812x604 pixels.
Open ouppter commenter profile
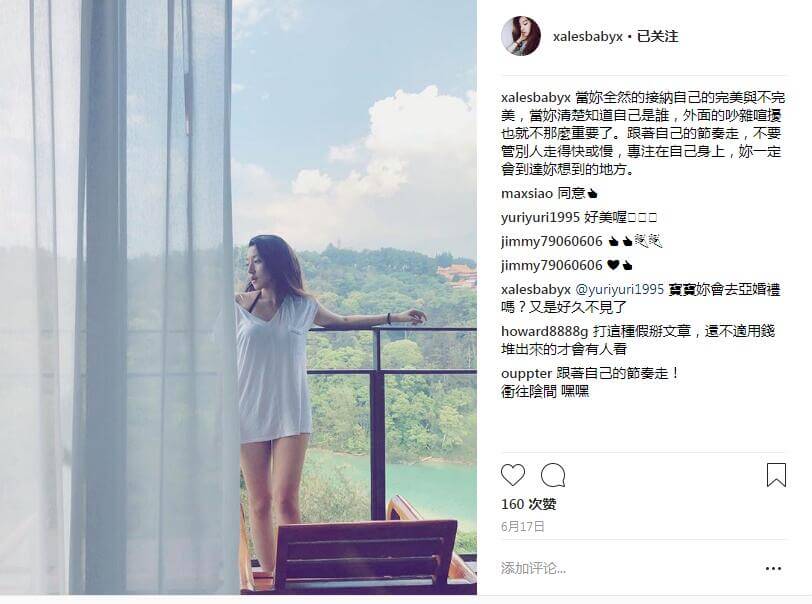tap(526, 373)
